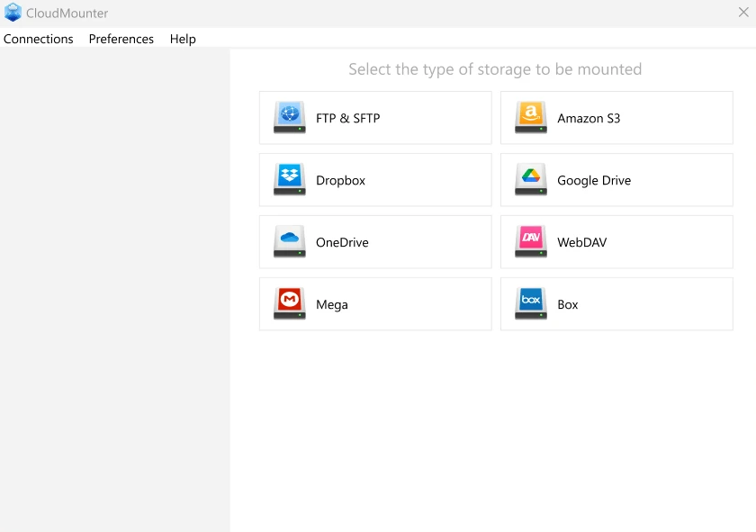Choose the "Google Drive" label

(x=594, y=180)
